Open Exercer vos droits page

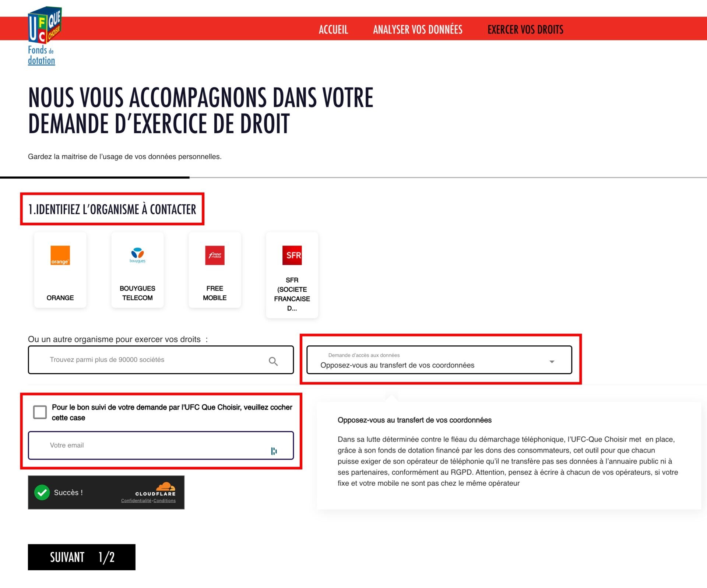[x=525, y=29]
